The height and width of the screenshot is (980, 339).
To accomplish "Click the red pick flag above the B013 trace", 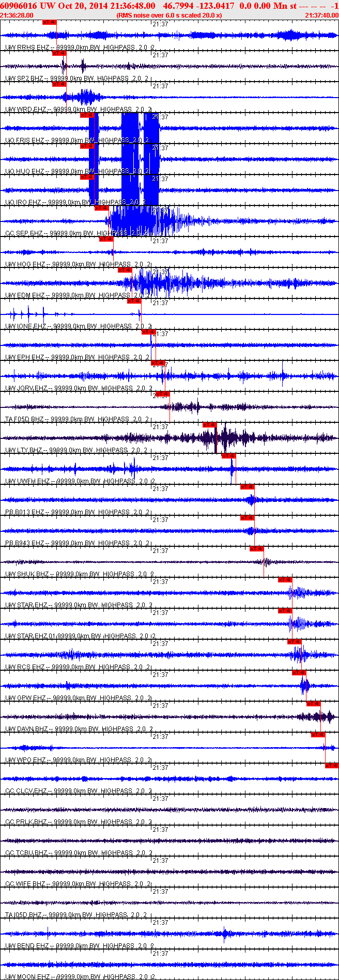I will 247,487.
